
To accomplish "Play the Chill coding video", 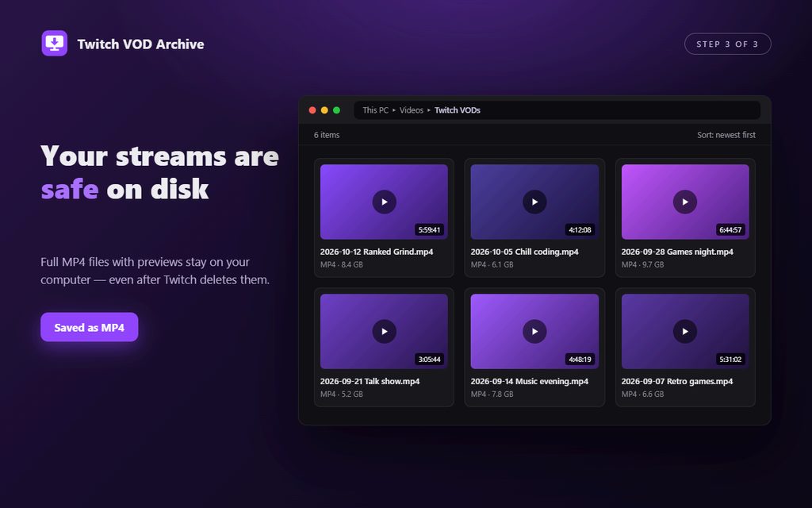I will pos(534,202).
